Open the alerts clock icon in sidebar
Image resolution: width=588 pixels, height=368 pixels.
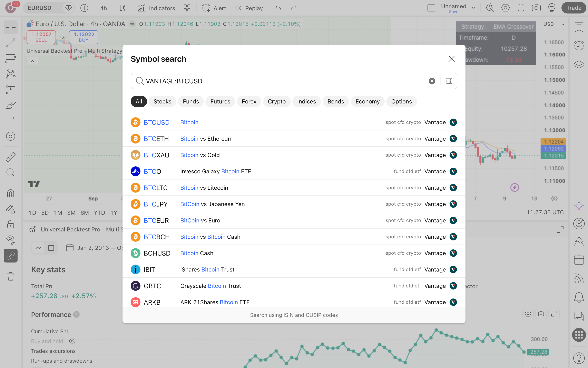tap(579, 45)
